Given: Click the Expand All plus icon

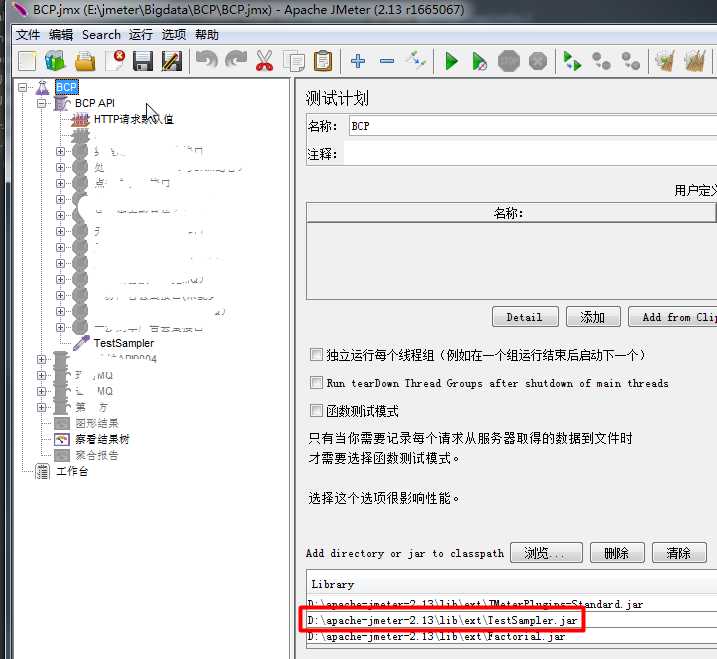Looking at the screenshot, I should point(358,61).
